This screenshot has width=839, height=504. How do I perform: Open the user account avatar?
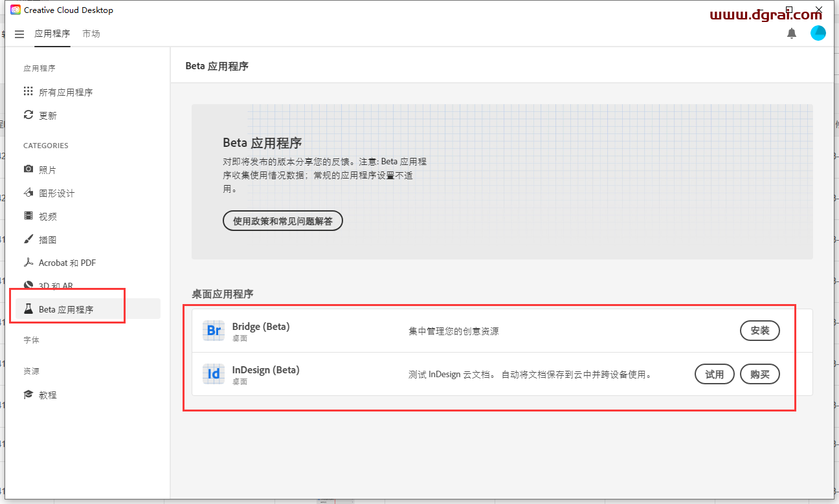pyautogui.click(x=818, y=33)
